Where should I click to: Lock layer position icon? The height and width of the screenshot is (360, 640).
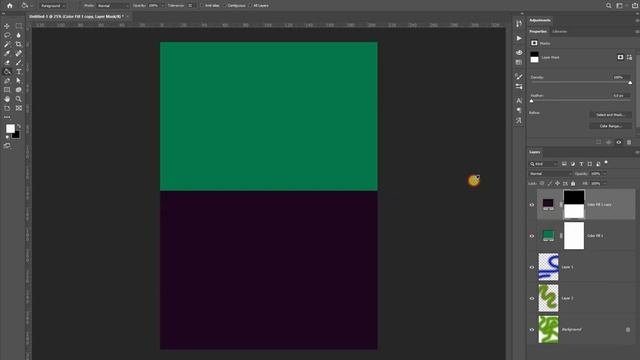pyautogui.click(x=558, y=184)
